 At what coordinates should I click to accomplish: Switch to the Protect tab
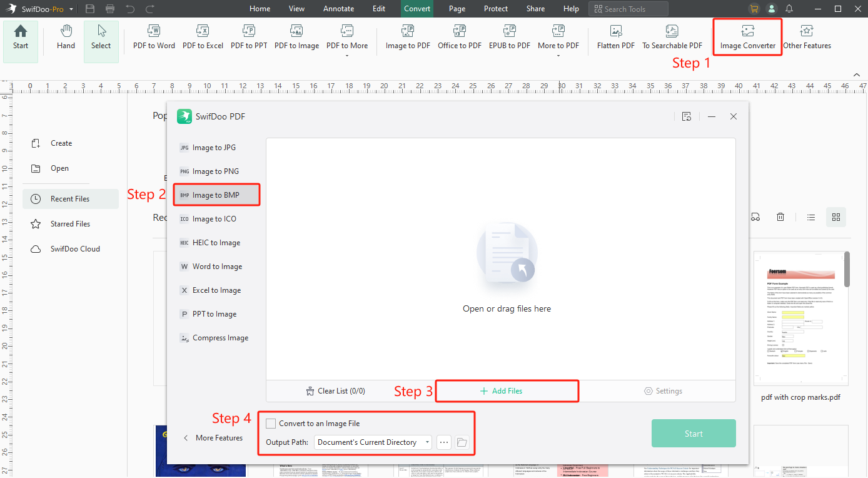(x=496, y=9)
